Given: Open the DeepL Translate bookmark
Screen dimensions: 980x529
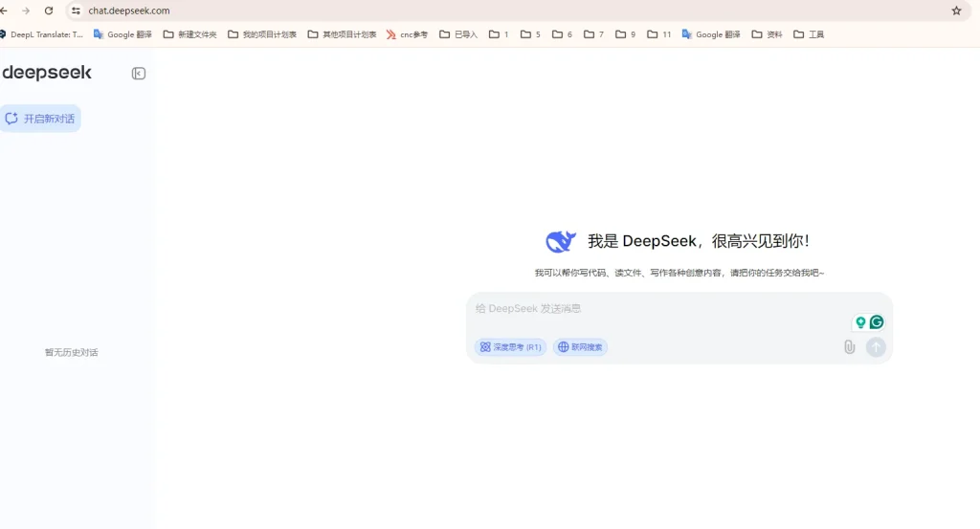Looking at the screenshot, I should pyautogui.click(x=42, y=34).
